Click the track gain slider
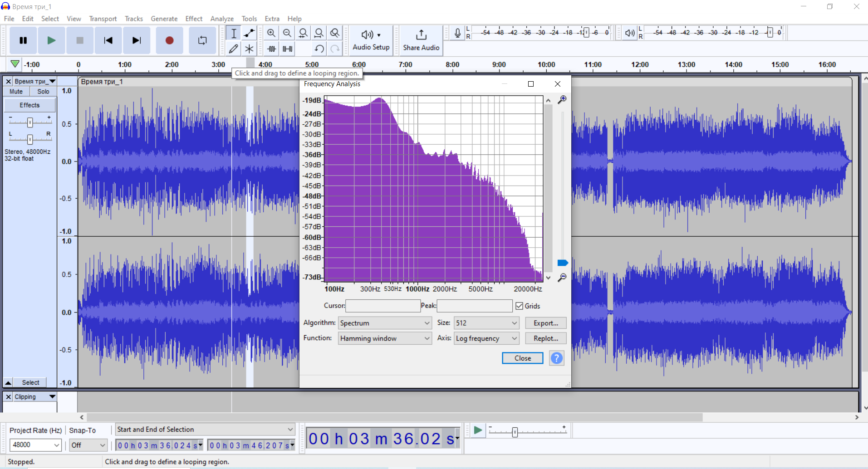 point(30,122)
